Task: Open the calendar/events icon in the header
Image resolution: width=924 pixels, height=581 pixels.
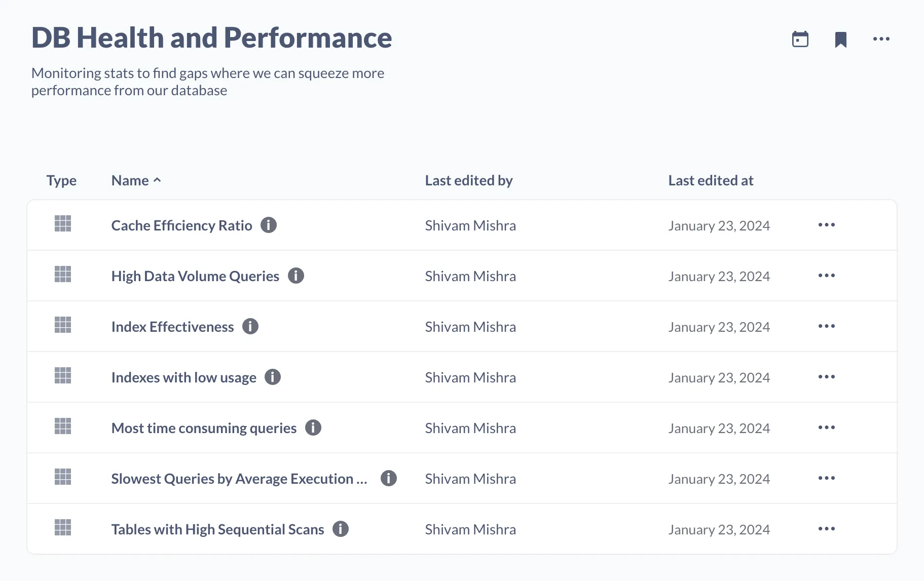Action: coord(800,38)
